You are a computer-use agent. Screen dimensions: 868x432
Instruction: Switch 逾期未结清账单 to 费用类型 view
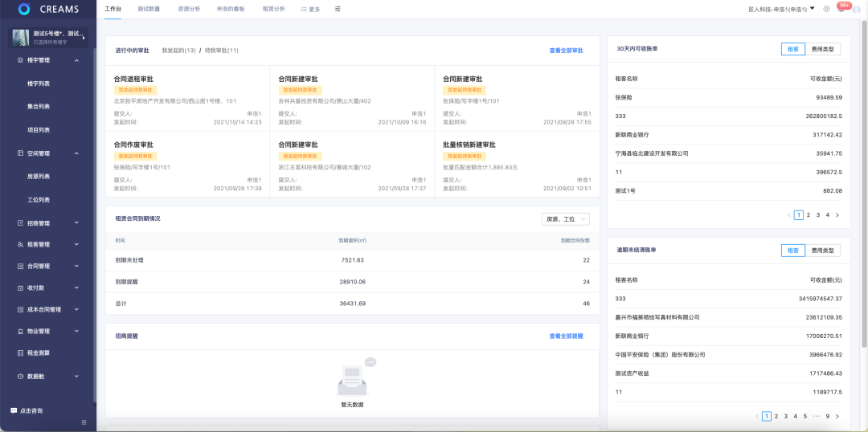(x=822, y=251)
